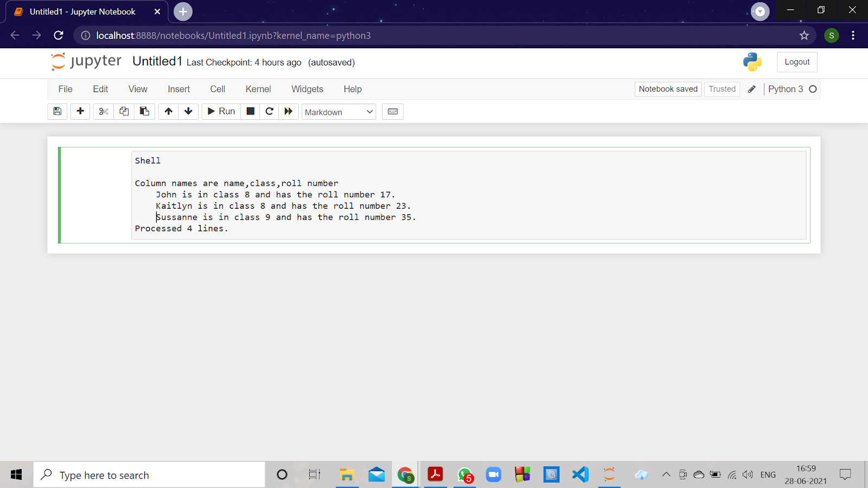The image size is (868, 488).
Task: Open the Insert menu
Action: point(178,89)
